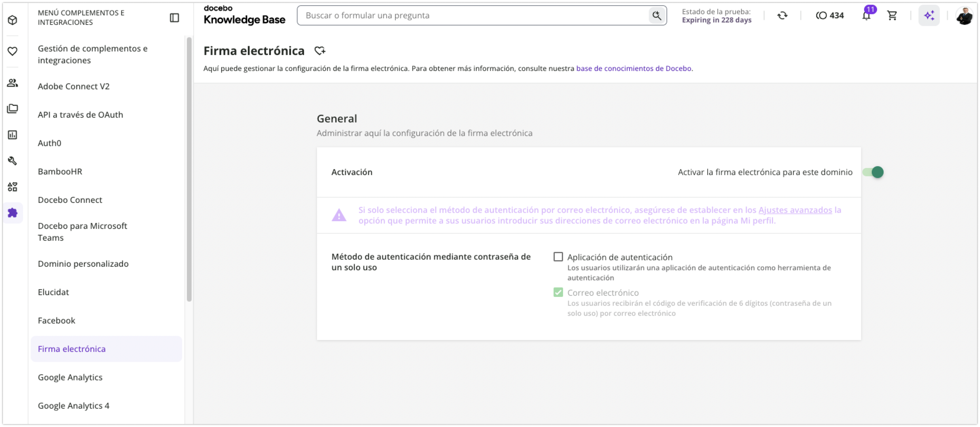The width and height of the screenshot is (980, 427).
Task: Toggle the Correo electrónico checkbox
Action: pos(558,292)
